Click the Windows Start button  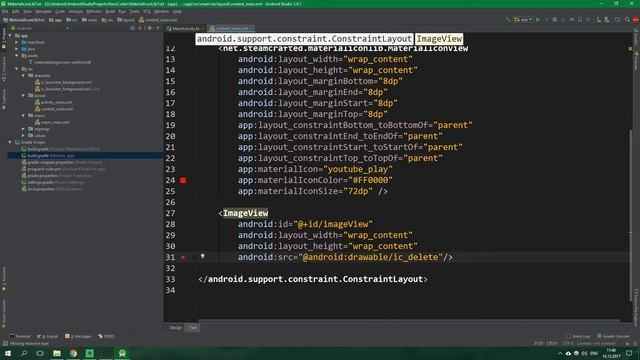point(8,353)
